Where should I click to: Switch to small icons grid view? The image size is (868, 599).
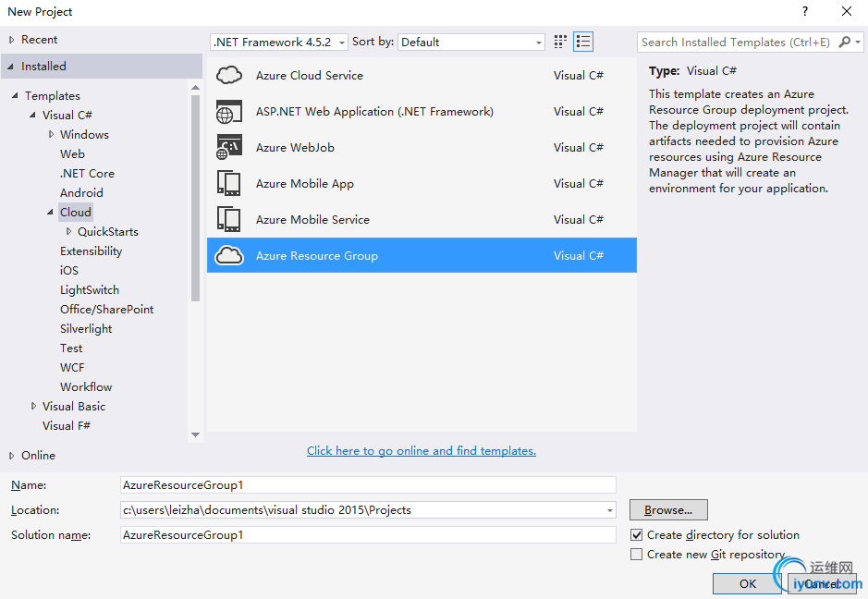tap(560, 42)
